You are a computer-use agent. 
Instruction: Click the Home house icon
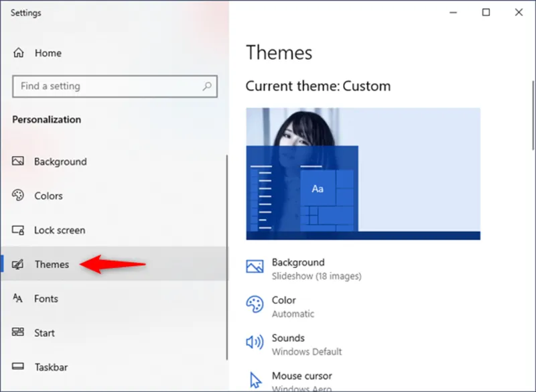[19, 53]
